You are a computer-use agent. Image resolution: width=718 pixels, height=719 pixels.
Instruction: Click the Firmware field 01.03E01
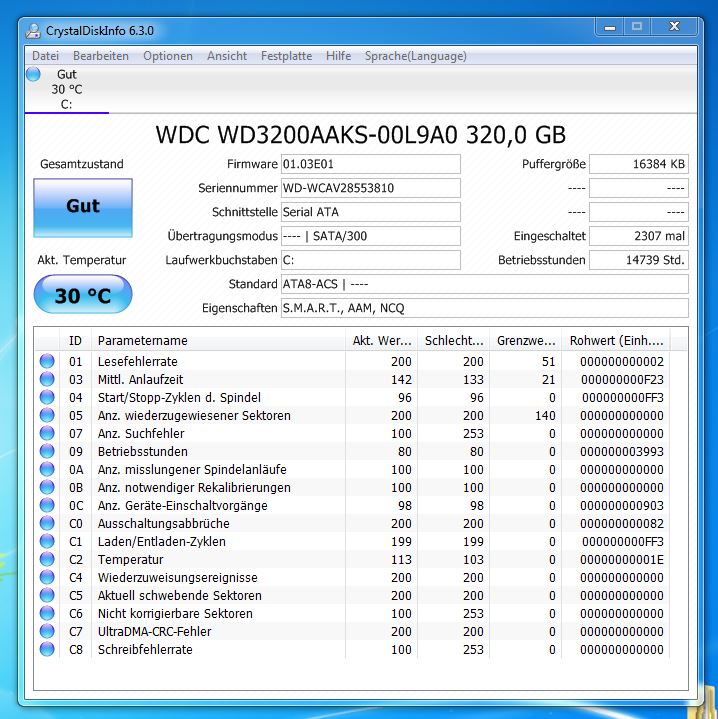pyautogui.click(x=370, y=164)
